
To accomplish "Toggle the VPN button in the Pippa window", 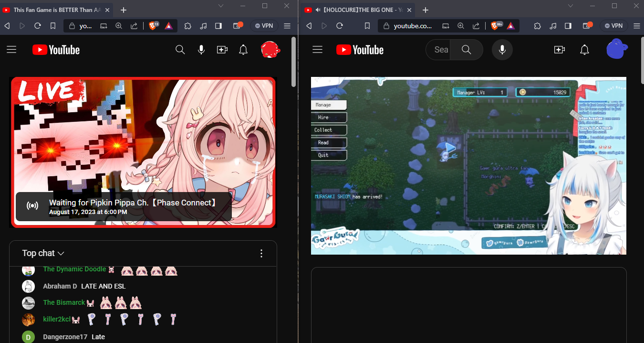I will pos(264,26).
